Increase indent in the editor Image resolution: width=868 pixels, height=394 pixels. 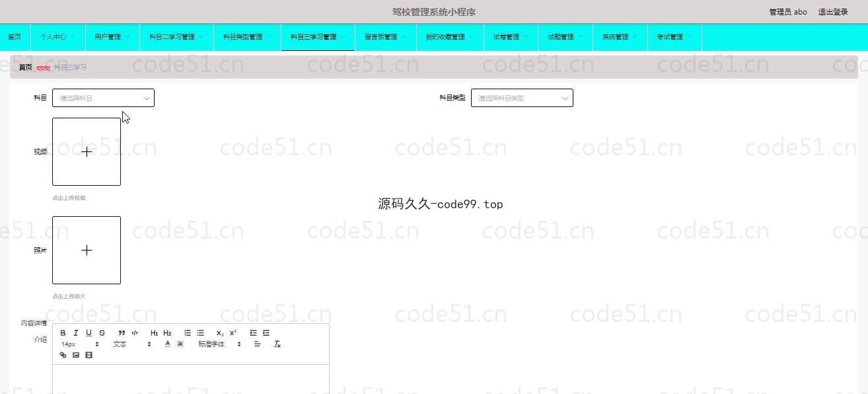(266, 333)
